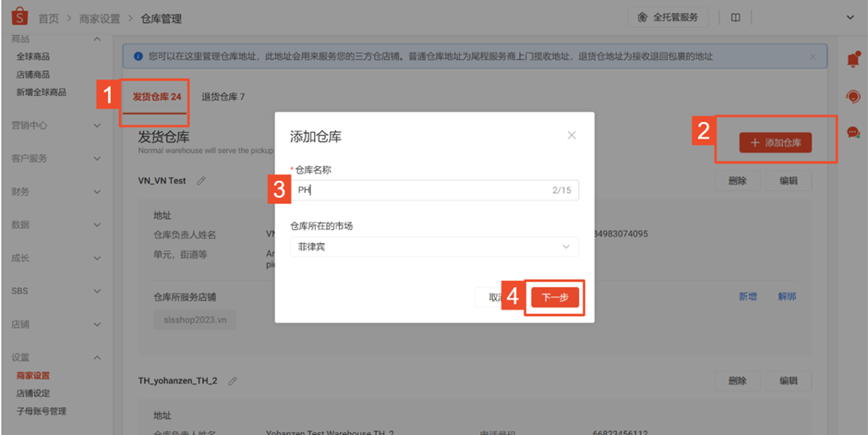Open the chat bubble icon
The image size is (868, 435).
853,133
